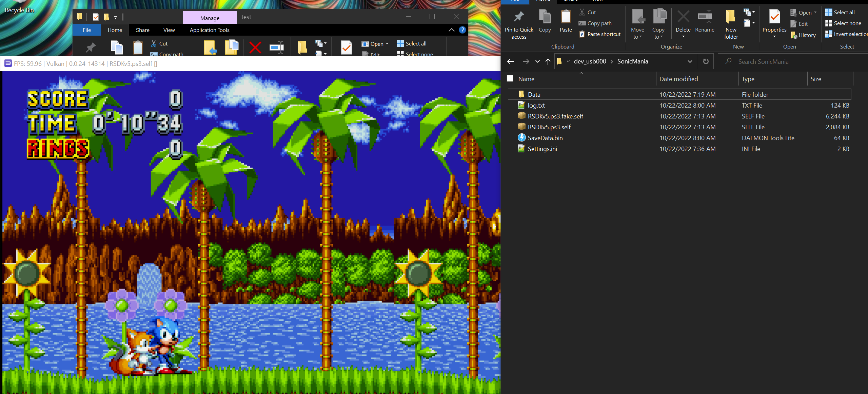
Task: Click the Paste clipboard icon in test window
Action: pyautogui.click(x=138, y=48)
